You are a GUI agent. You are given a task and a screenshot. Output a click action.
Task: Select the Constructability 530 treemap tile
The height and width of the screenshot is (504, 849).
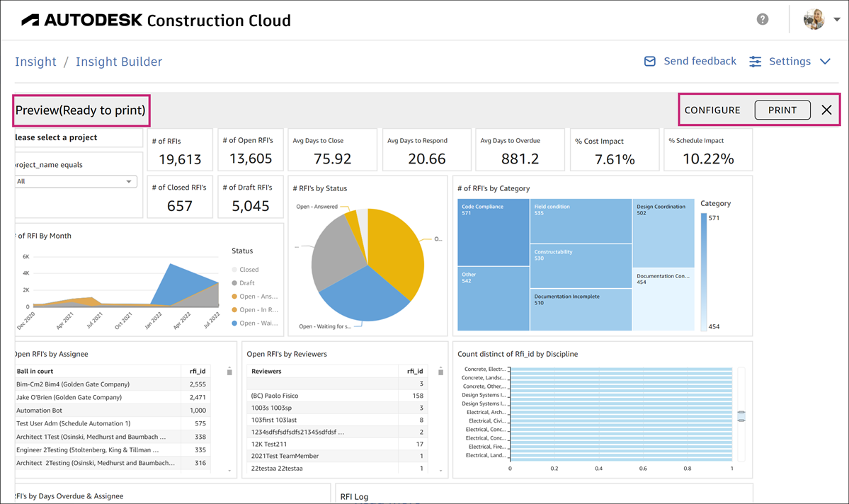tap(581, 266)
